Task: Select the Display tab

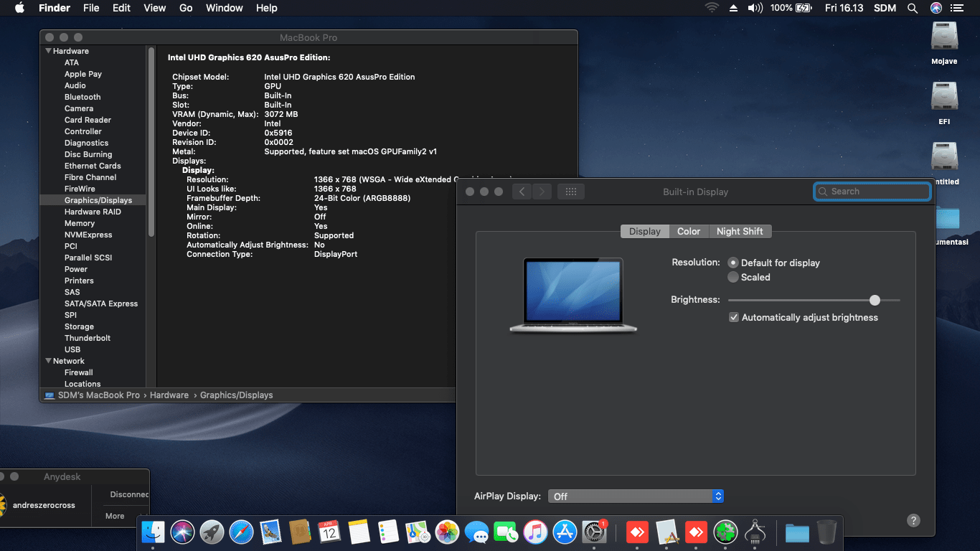Action: point(645,231)
